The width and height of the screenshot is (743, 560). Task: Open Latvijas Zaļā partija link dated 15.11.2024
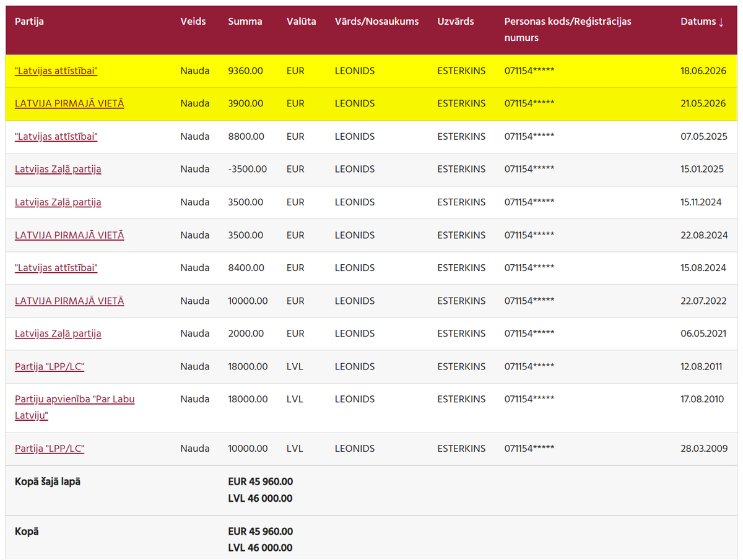tap(58, 202)
